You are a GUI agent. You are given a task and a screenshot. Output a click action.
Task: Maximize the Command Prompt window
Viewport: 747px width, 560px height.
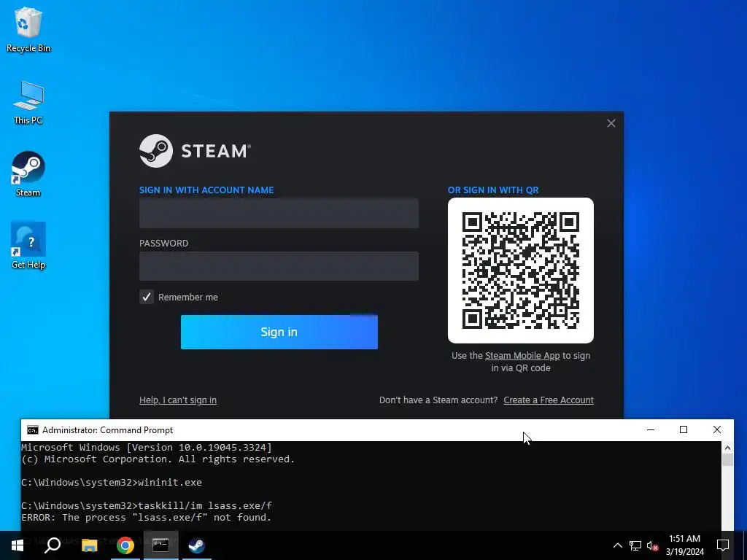tap(683, 429)
